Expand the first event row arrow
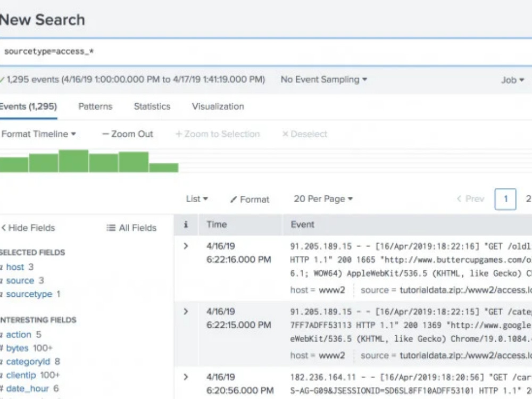 coord(186,246)
